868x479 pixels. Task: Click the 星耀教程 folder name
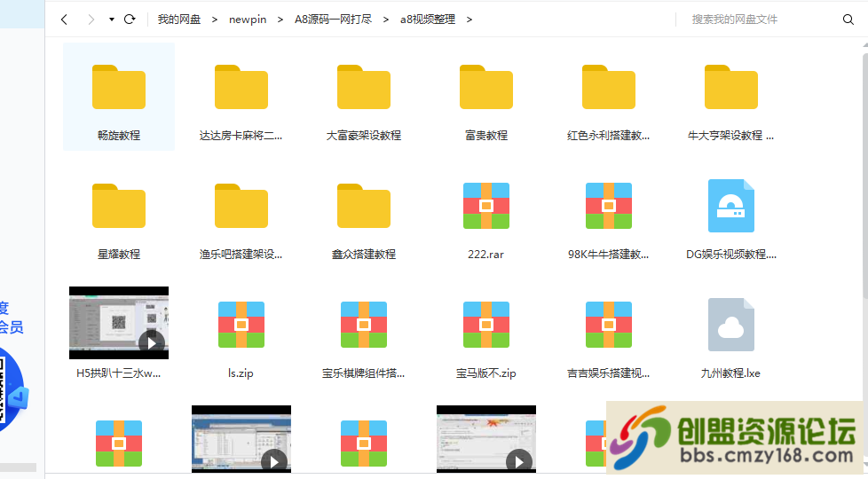119,255
